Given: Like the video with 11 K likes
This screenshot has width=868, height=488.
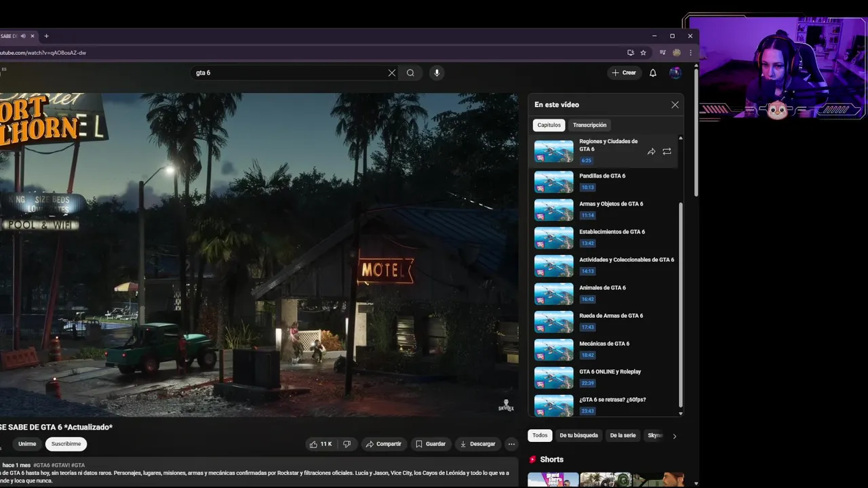Looking at the screenshot, I should coord(321,444).
